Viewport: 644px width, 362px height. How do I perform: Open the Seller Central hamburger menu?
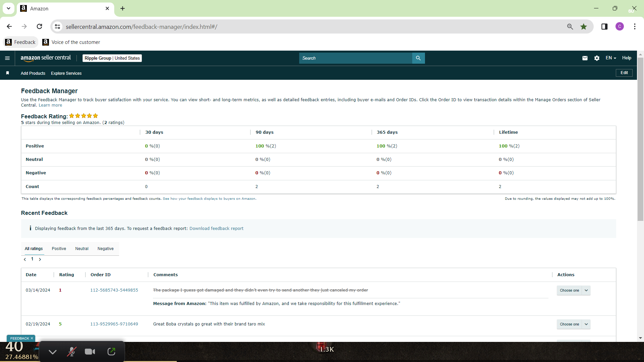pyautogui.click(x=7, y=58)
